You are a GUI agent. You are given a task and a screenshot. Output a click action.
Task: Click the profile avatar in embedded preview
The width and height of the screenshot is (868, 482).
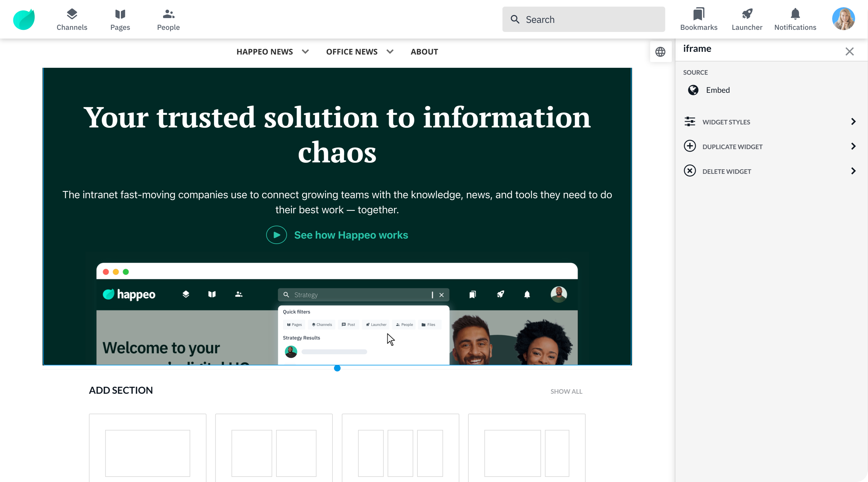click(559, 294)
